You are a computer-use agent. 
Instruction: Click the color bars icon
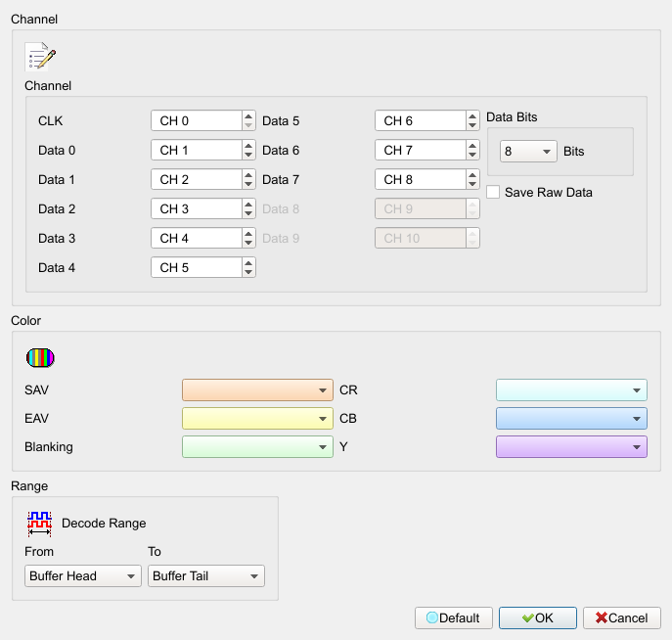tap(40, 358)
